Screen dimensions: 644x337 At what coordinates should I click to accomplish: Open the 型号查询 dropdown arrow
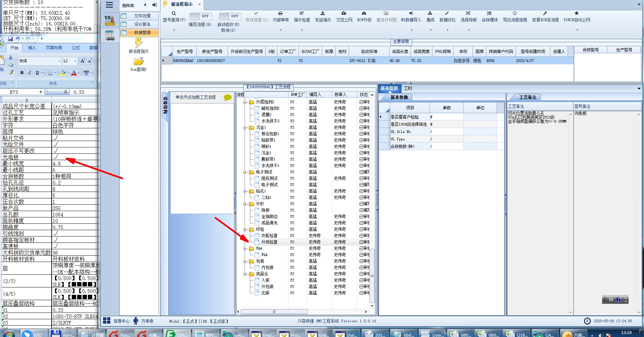pos(174,30)
